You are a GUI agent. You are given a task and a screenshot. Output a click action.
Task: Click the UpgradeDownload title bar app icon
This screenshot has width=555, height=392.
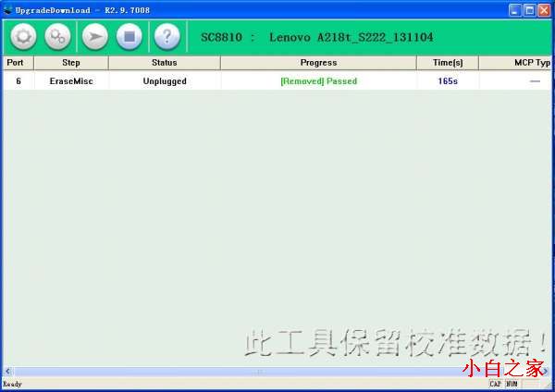pyautogui.click(x=7, y=10)
